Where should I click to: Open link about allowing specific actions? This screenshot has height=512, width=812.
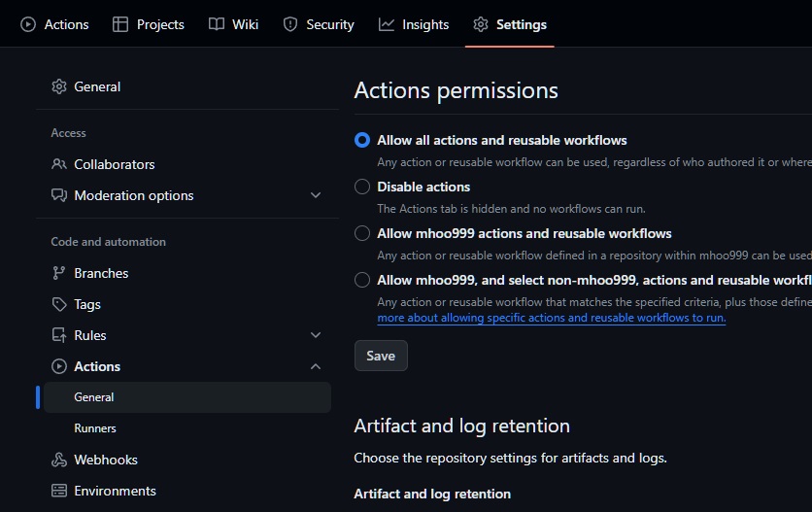tap(551, 318)
